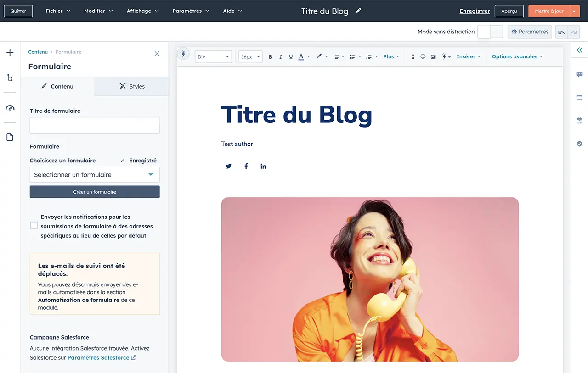Viewport: 588px width, 373px height.
Task: Share via the Twitter icon
Action: [228, 166]
